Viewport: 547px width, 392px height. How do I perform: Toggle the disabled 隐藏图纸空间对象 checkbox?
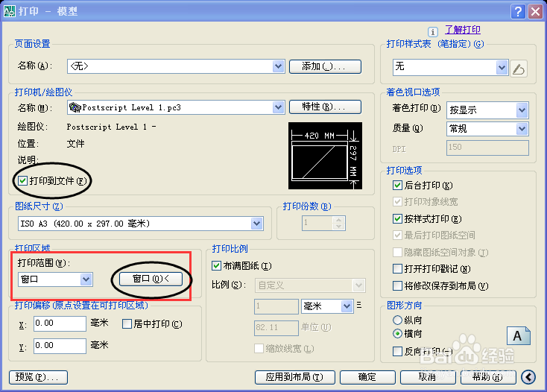[x=397, y=252]
